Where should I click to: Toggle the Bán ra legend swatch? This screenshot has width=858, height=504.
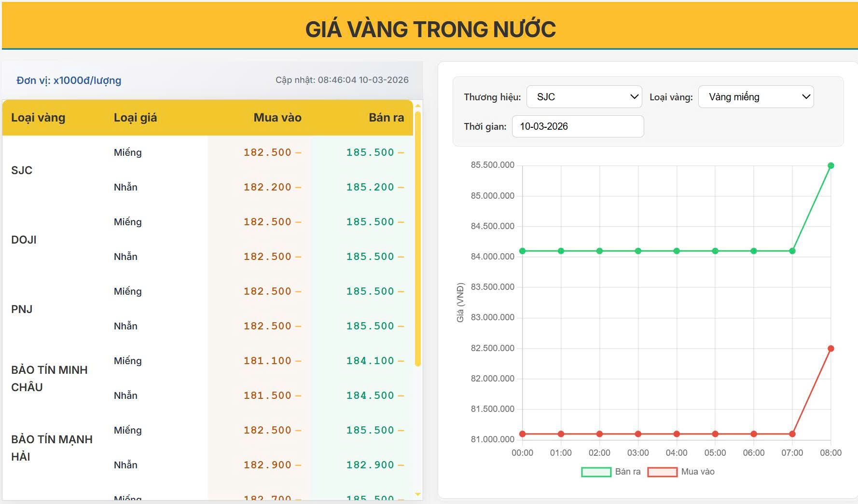click(x=596, y=472)
